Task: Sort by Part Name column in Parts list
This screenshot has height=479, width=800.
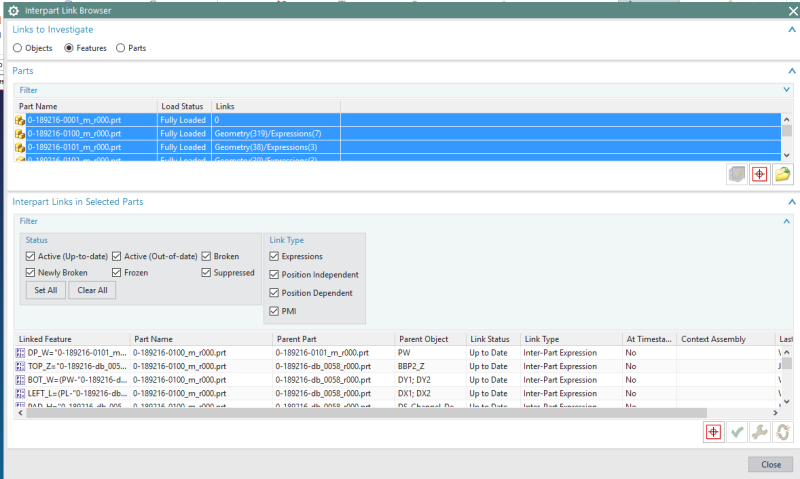Action: click(86, 106)
